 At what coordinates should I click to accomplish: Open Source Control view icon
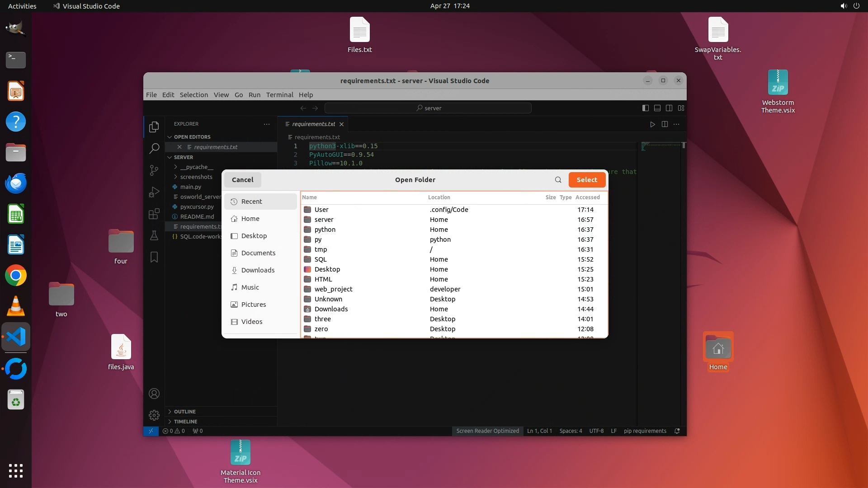(x=154, y=170)
